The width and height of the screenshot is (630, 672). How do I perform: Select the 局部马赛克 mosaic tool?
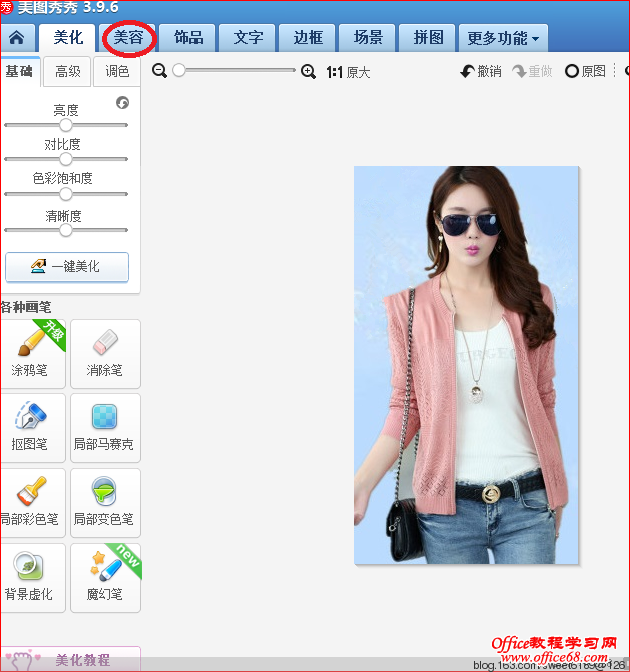tap(105, 428)
